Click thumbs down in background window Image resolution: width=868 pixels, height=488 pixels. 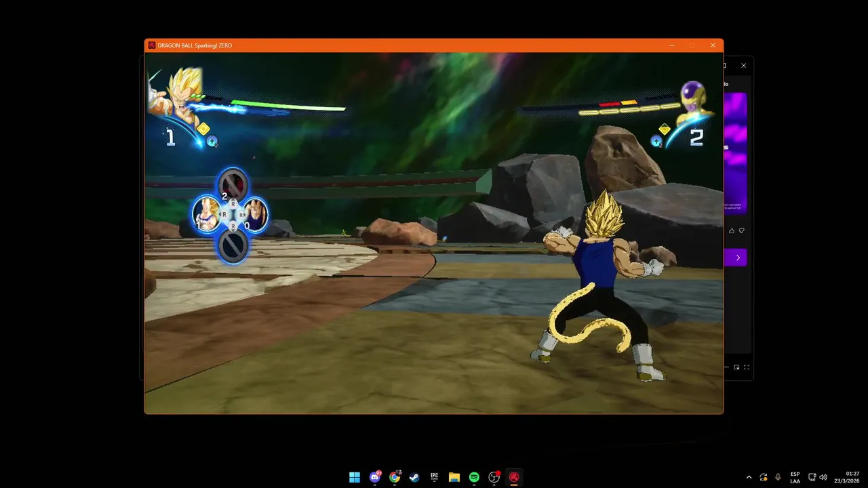[742, 231]
